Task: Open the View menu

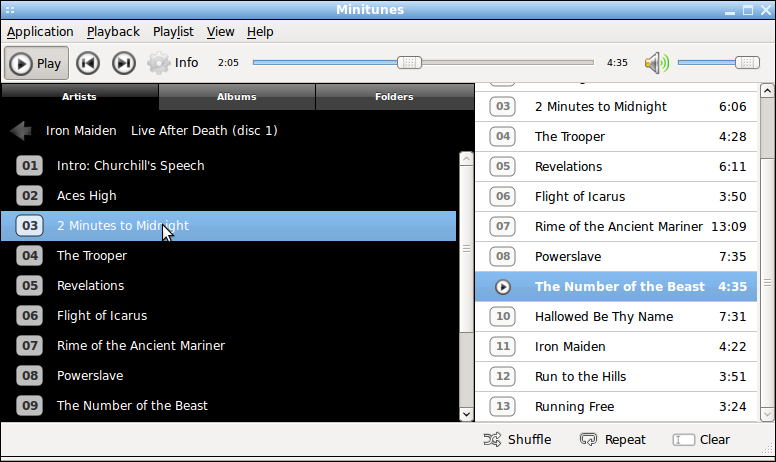Action: tap(220, 32)
